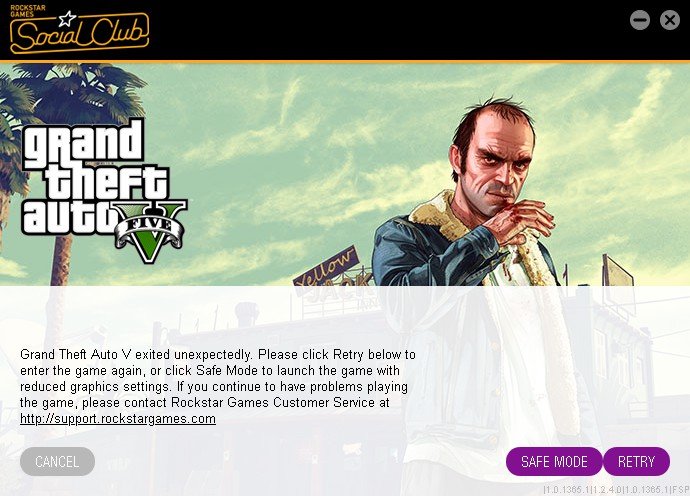
Task: Minimize the Social Club launcher window
Action: (x=640, y=20)
